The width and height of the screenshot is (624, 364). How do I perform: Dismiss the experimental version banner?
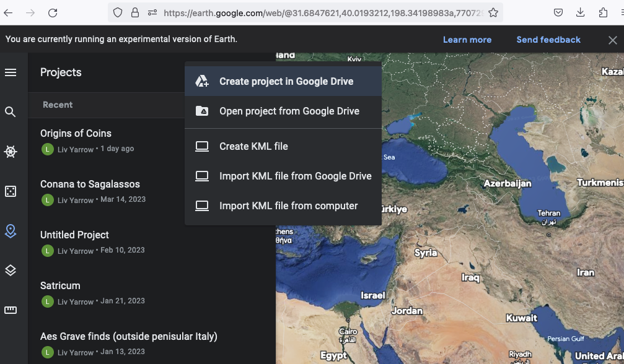click(x=612, y=40)
